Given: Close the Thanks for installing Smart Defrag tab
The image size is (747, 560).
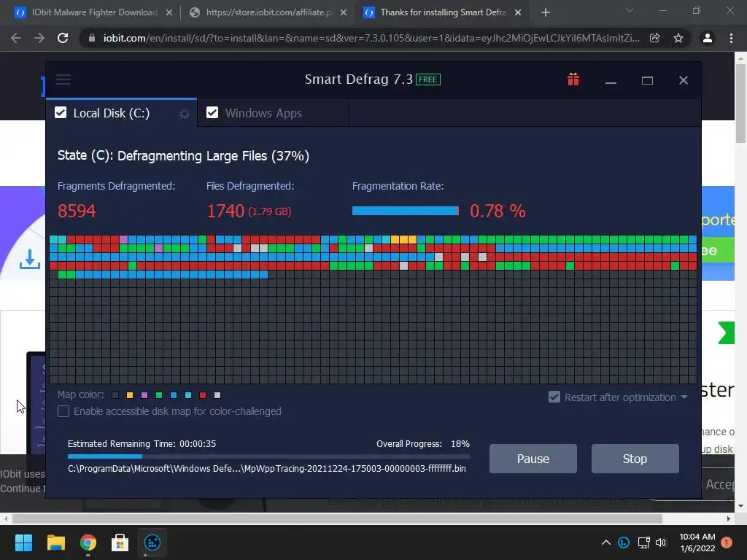Looking at the screenshot, I should [518, 12].
